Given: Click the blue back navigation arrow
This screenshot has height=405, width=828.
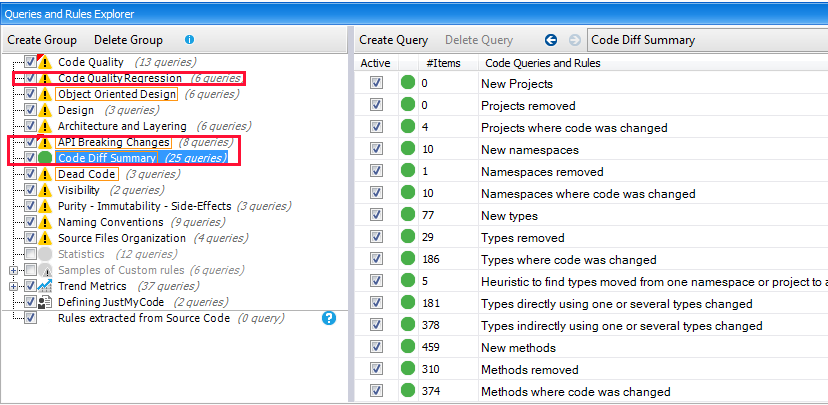Looking at the screenshot, I should [x=551, y=40].
